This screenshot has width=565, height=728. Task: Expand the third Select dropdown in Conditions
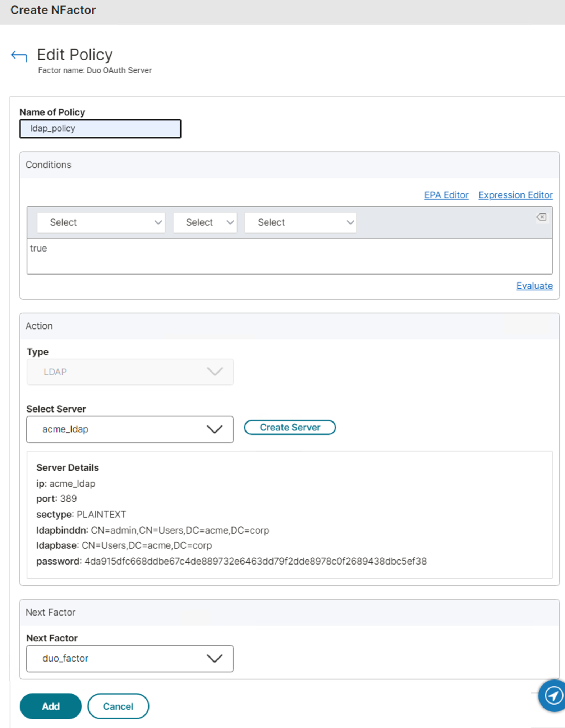tap(300, 222)
